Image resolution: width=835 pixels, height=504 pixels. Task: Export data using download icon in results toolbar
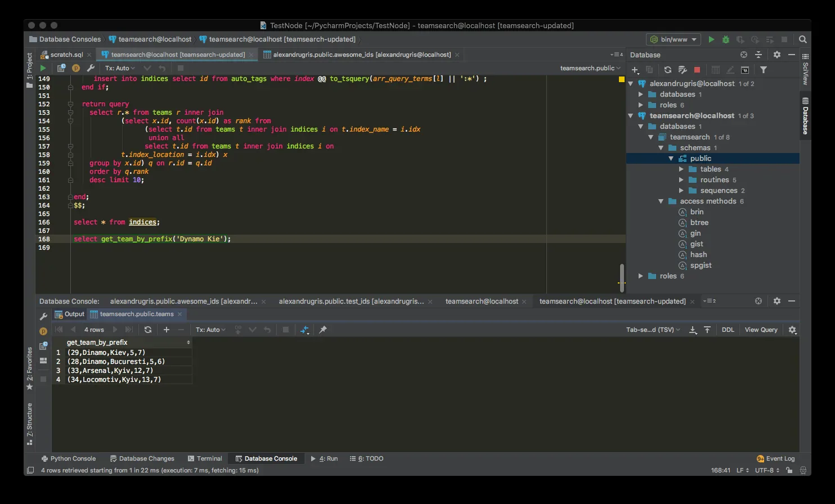(693, 330)
